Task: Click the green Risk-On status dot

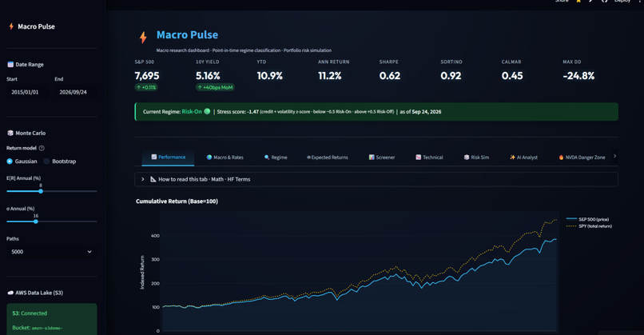Action: point(207,111)
